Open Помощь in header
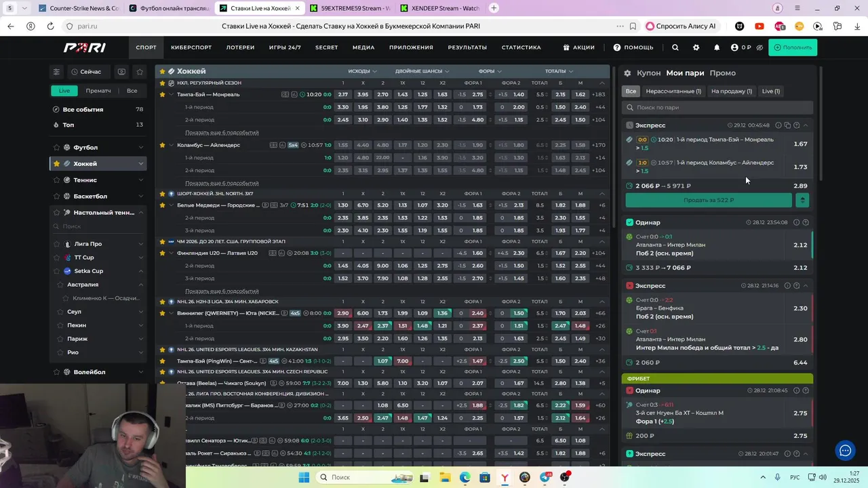This screenshot has height=488, width=868. click(x=633, y=47)
